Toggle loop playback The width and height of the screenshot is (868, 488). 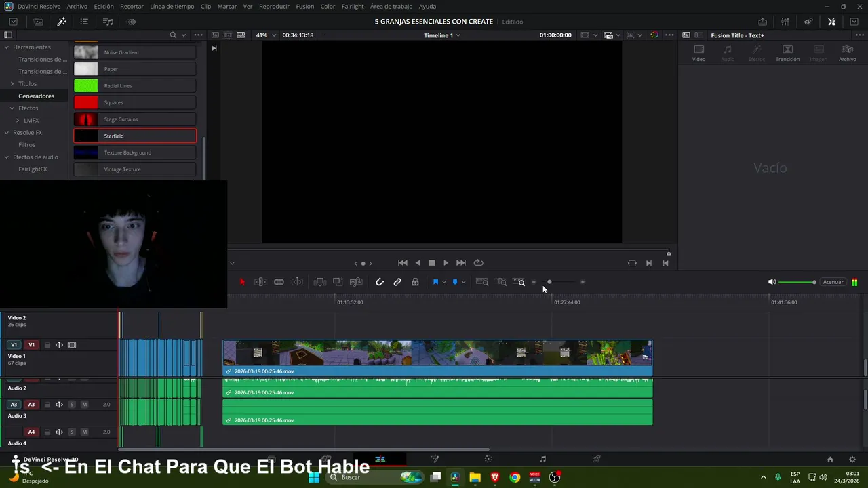point(478,263)
